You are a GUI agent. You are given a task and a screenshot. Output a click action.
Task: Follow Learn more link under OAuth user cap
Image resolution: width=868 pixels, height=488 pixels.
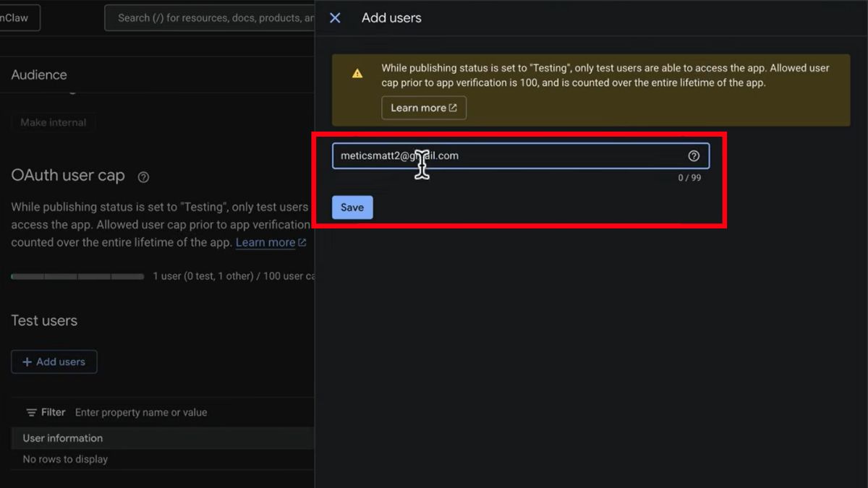click(x=265, y=243)
